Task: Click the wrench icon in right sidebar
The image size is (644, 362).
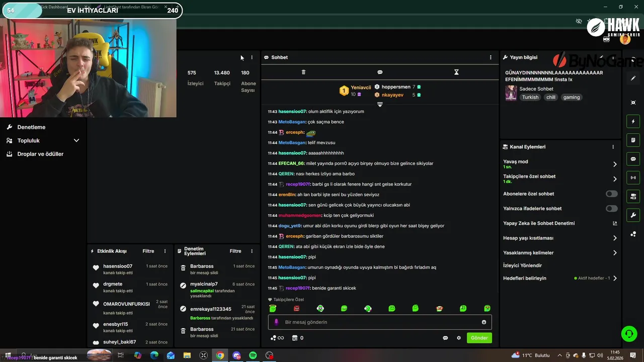Action: point(633,215)
